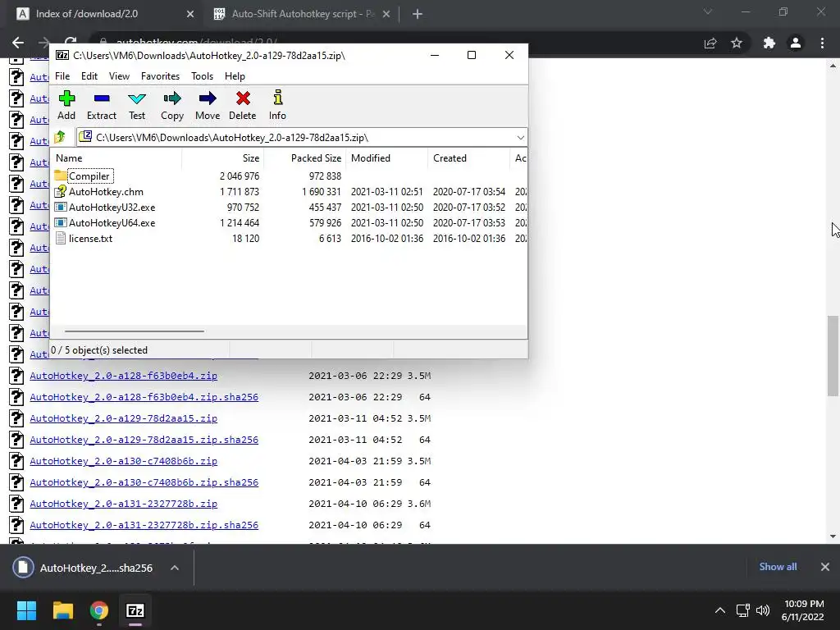The width and height of the screenshot is (840, 630).
Task: Select the AutoHotkey.chm file icon
Action: coord(61,191)
